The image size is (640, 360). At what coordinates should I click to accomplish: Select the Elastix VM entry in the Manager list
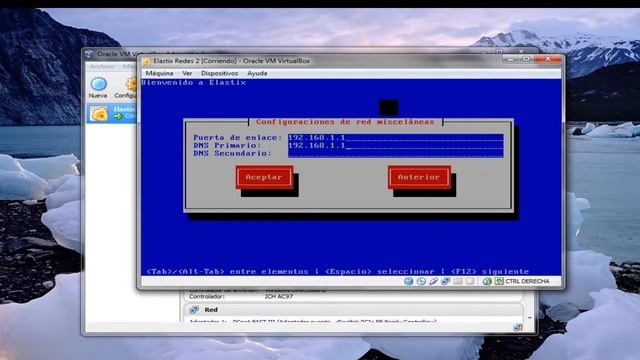coord(111,113)
